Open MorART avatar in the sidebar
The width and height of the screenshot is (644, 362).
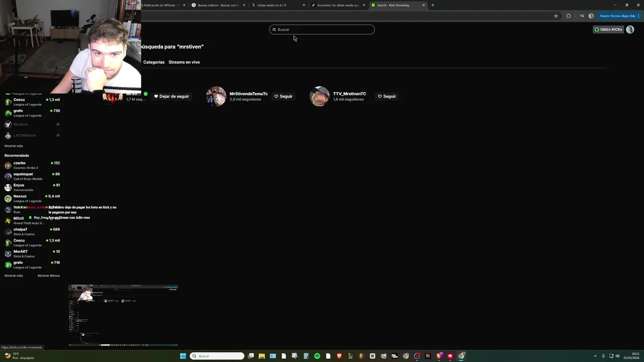(x=8, y=254)
